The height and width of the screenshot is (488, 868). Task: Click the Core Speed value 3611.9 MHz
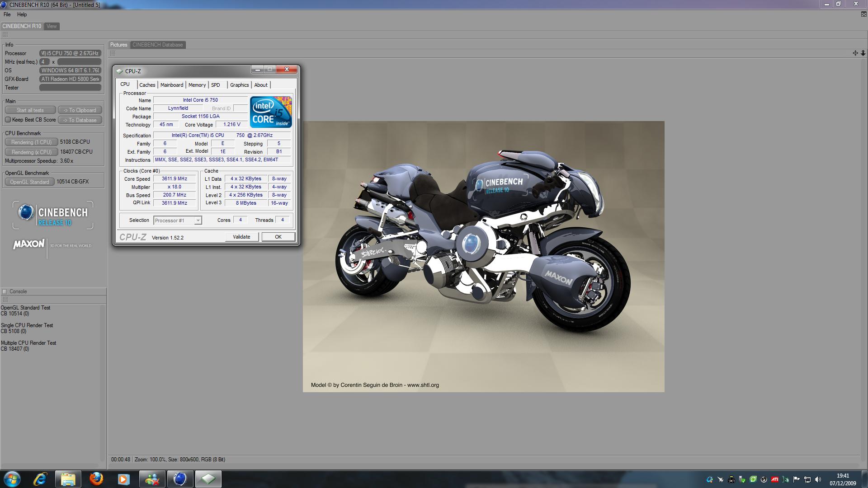[175, 178]
